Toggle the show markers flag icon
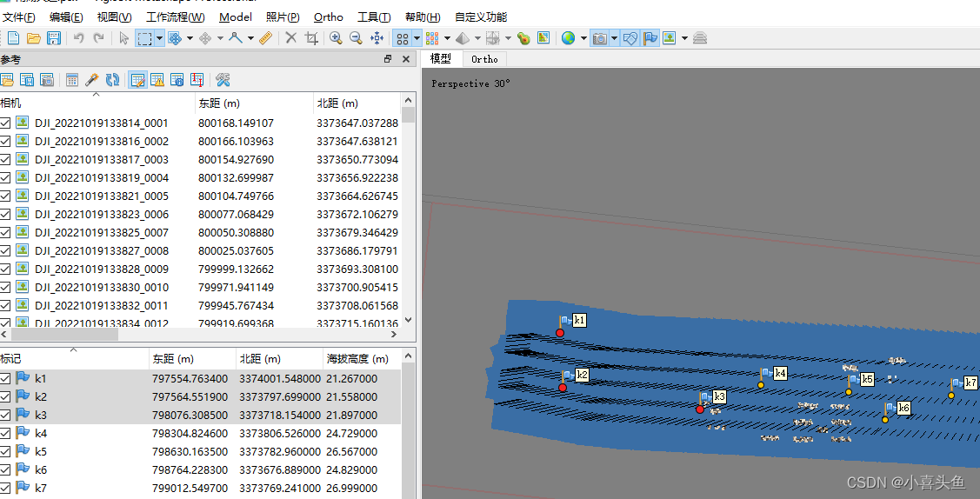This screenshot has width=980, height=499. (x=650, y=39)
